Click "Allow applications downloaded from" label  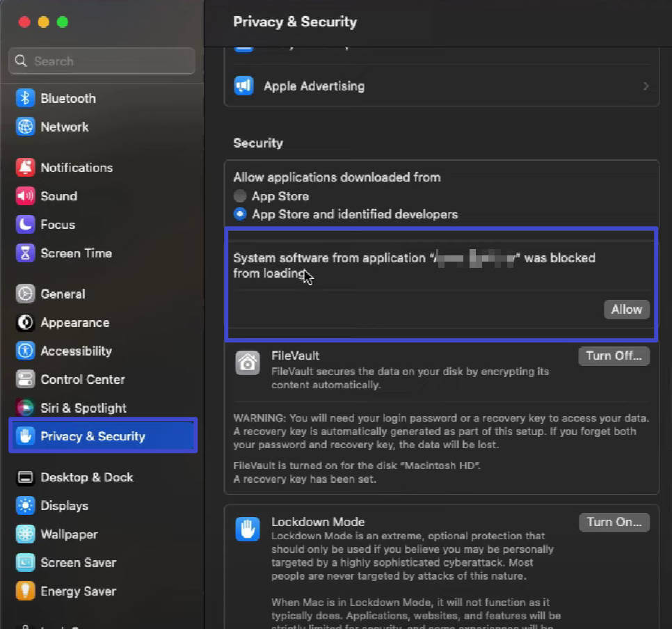pos(337,177)
